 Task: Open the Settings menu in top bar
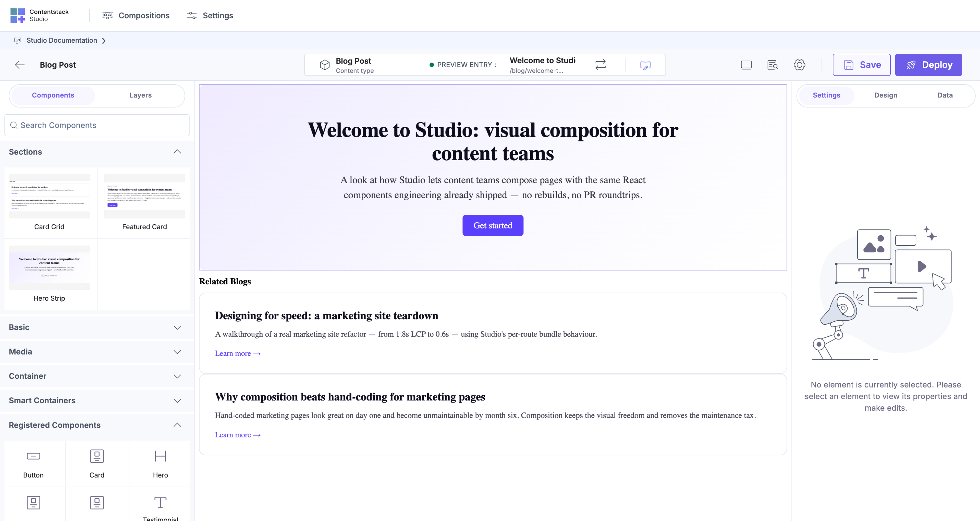[210, 16]
